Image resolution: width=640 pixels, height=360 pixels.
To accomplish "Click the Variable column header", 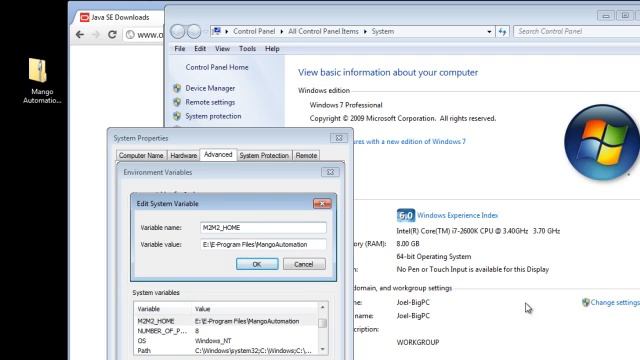I will [x=163, y=309].
